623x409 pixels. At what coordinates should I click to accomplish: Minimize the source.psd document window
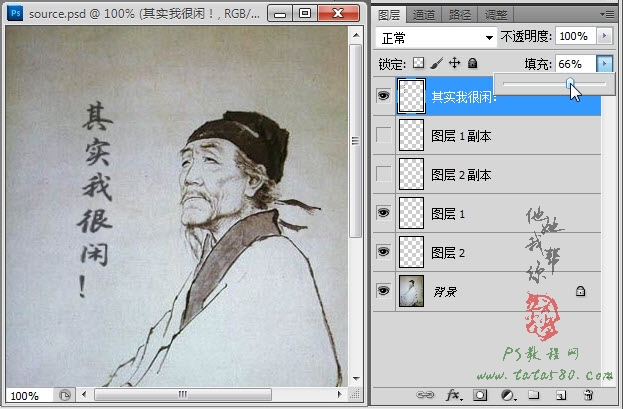click(281, 14)
